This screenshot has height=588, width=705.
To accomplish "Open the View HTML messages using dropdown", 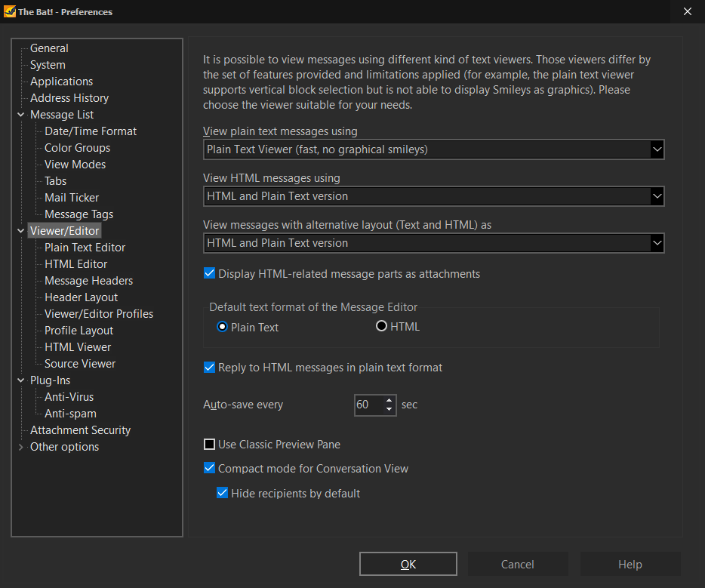I will (x=656, y=196).
